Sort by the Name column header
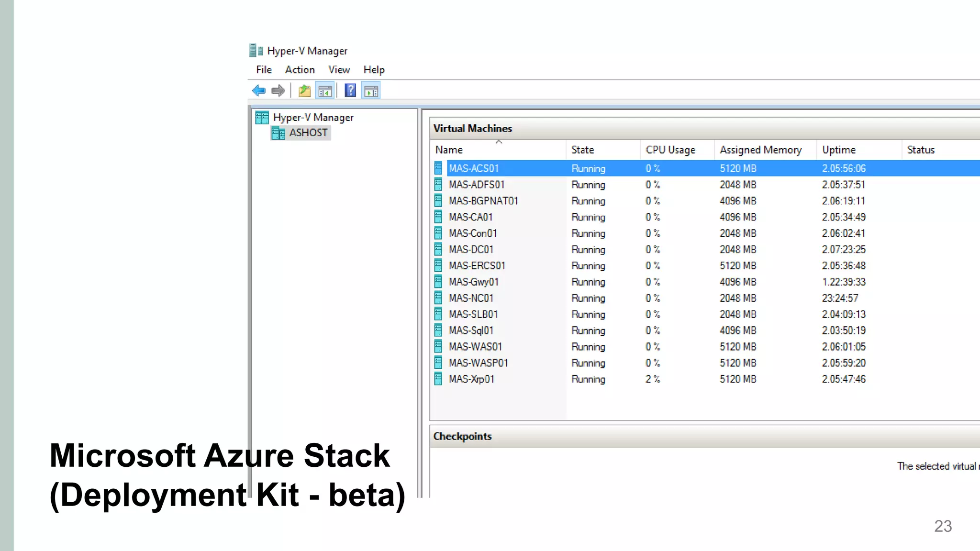980x551 pixels. [x=498, y=150]
